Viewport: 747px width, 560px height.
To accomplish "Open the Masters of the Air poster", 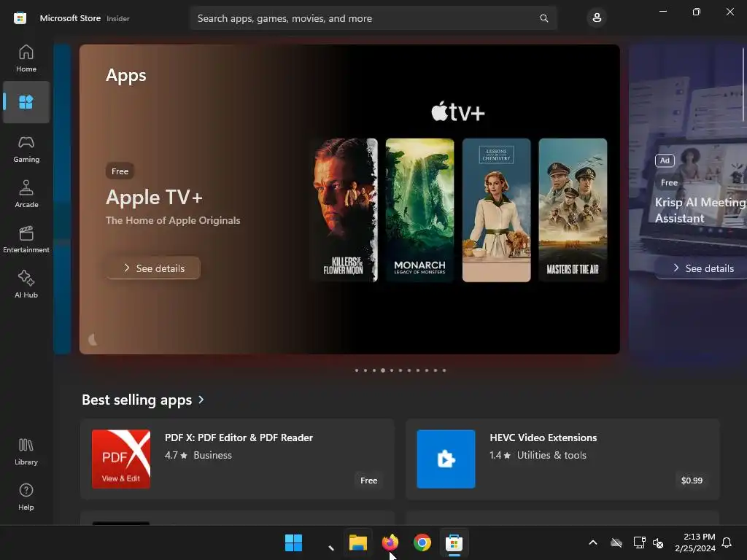I will (x=573, y=210).
